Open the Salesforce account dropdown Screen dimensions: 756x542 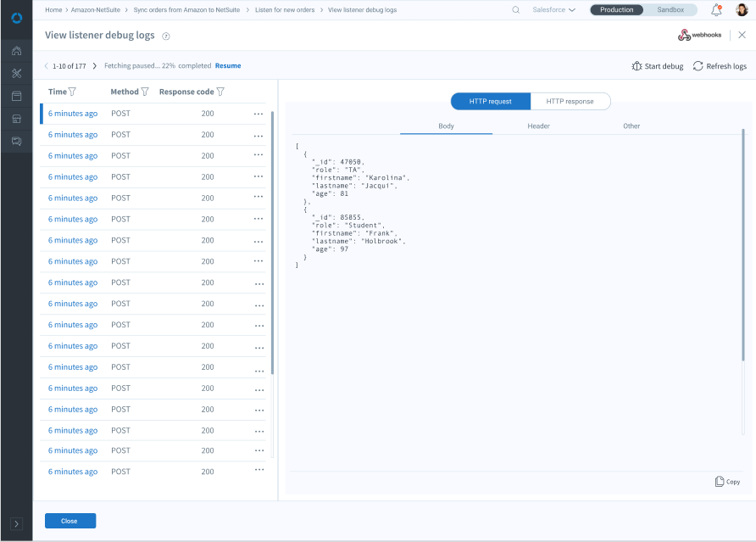point(553,10)
